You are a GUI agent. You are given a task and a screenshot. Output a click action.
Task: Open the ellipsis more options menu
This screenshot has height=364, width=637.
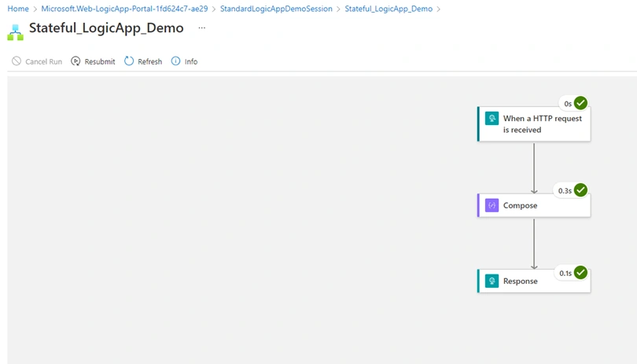pos(202,28)
